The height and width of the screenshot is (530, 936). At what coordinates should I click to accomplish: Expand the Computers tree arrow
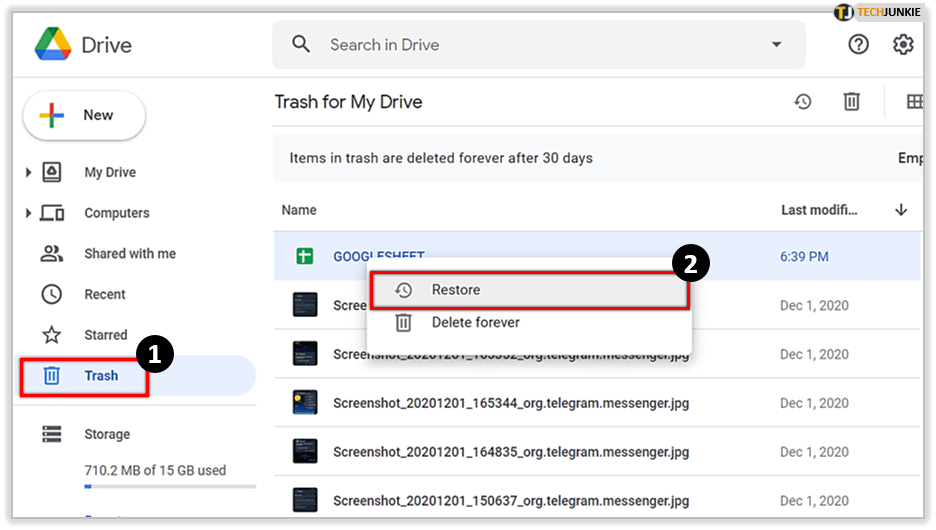[x=29, y=213]
